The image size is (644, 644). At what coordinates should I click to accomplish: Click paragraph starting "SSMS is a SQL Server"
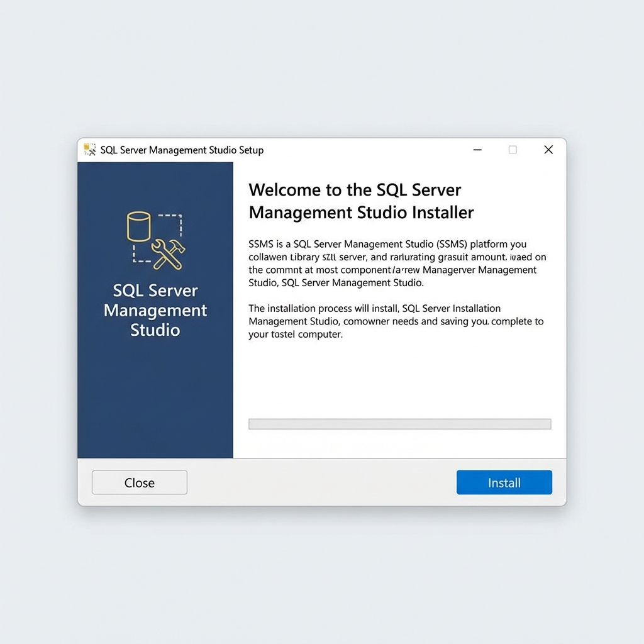[397, 264]
